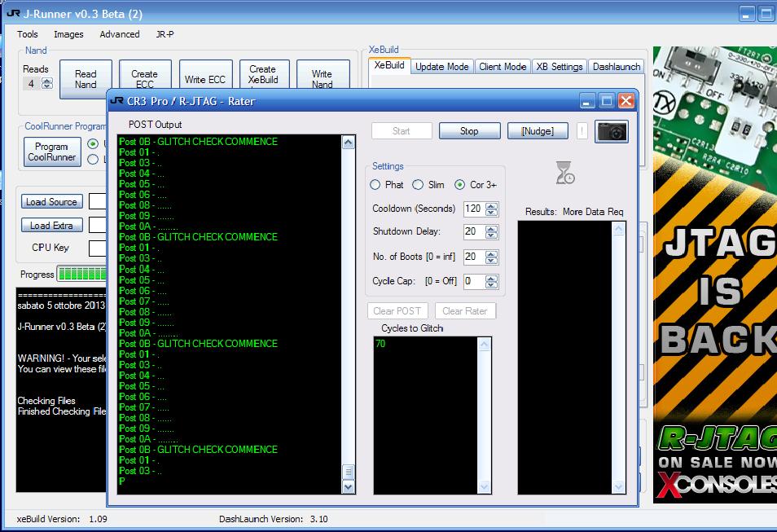This screenshot has width=777, height=532.
Task: Click the 70 value in Cycles to Glitch
Action: coord(380,344)
